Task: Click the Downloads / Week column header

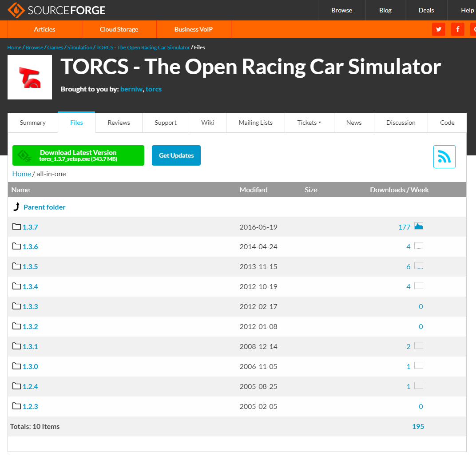Action: pos(399,190)
